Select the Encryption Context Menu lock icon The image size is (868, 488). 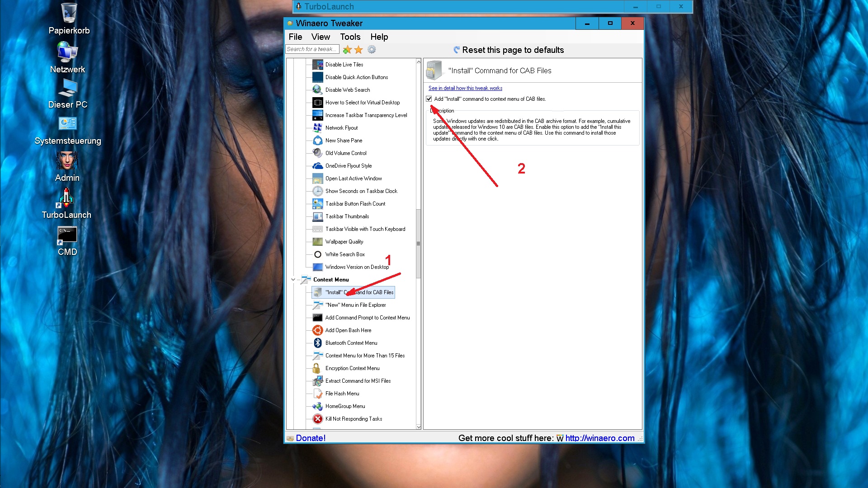pyautogui.click(x=317, y=368)
